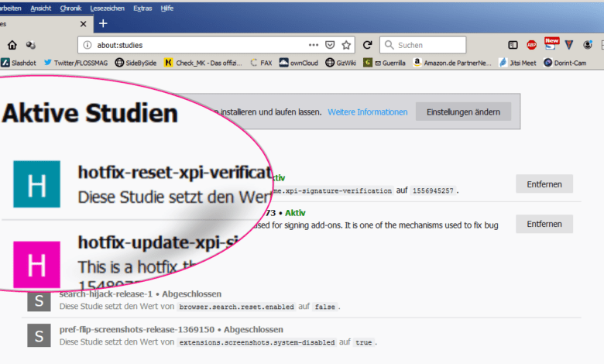Viewport: 604px width, 364px height.
Task: Close the current about:studies tab
Action: pos(83,24)
